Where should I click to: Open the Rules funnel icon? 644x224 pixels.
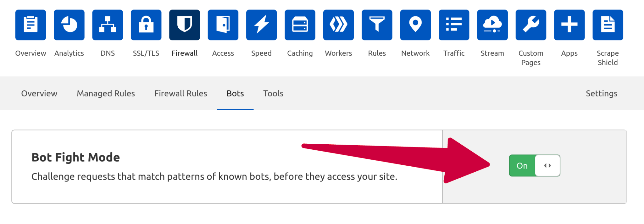(x=377, y=25)
